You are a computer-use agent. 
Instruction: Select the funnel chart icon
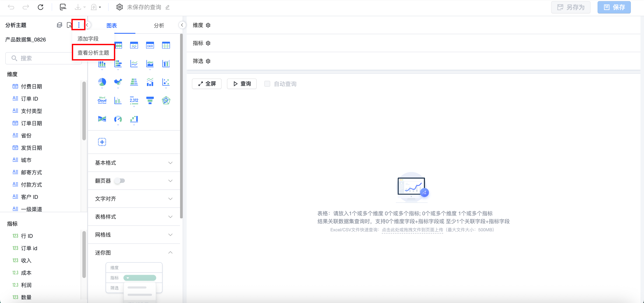[150, 100]
